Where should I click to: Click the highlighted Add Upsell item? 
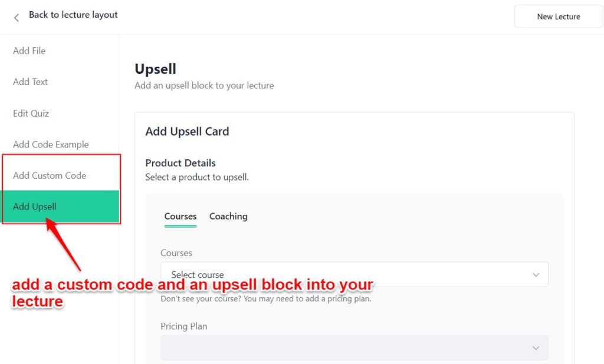tap(35, 206)
